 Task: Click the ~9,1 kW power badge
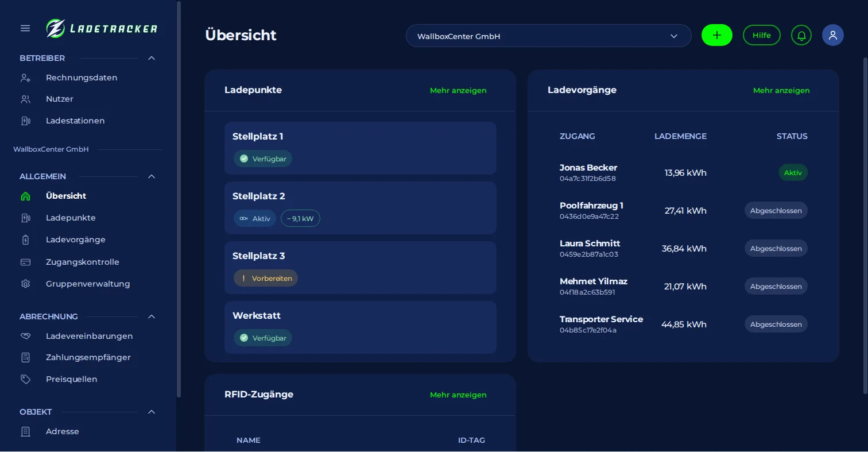coord(300,218)
